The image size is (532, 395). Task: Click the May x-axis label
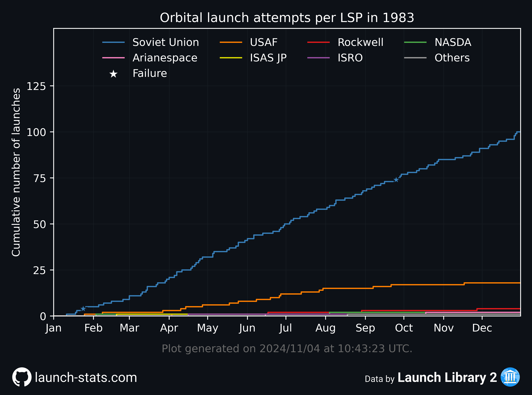[x=207, y=328]
